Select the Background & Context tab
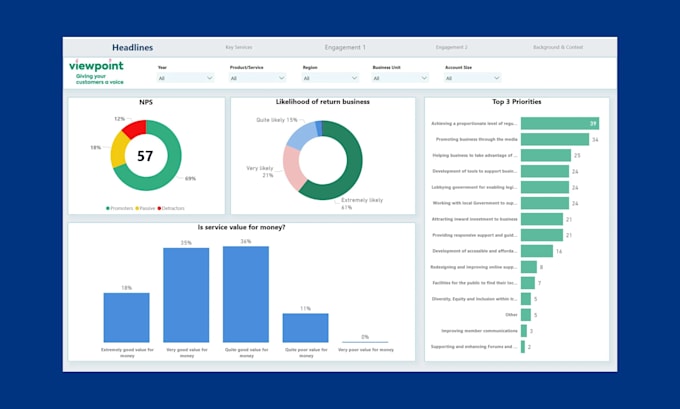 (558, 47)
